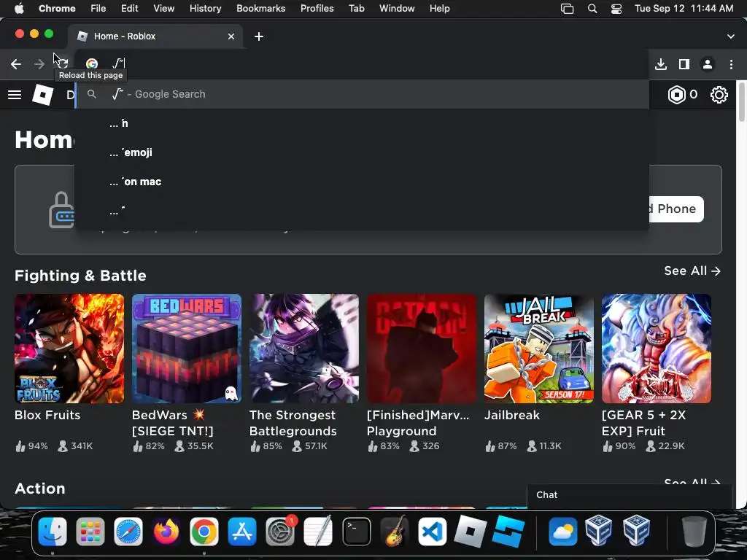This screenshot has width=747, height=560.
Task: Open Stage Manager menu bar icon
Action: (x=567, y=9)
